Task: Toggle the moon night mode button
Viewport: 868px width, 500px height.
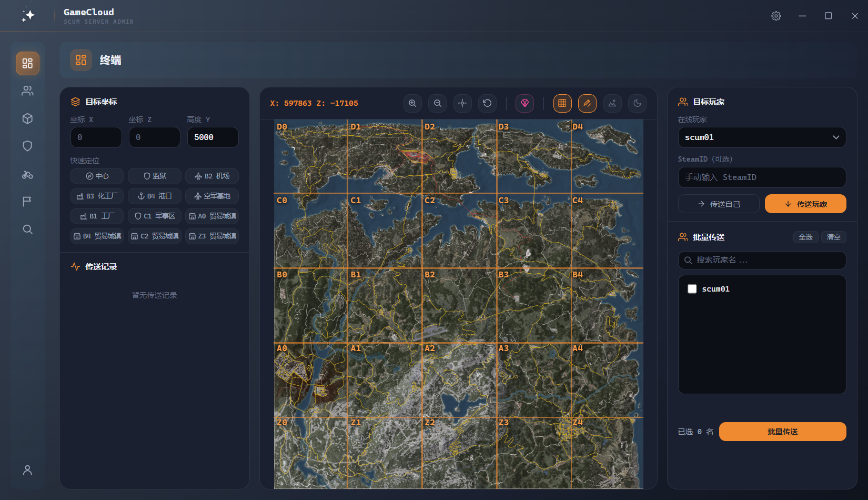Action: click(x=637, y=103)
